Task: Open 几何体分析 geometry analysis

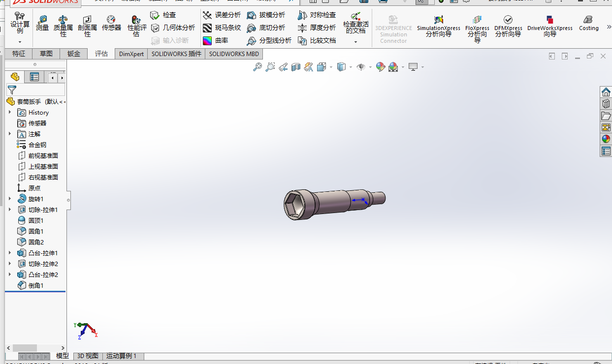Action: coord(173,28)
